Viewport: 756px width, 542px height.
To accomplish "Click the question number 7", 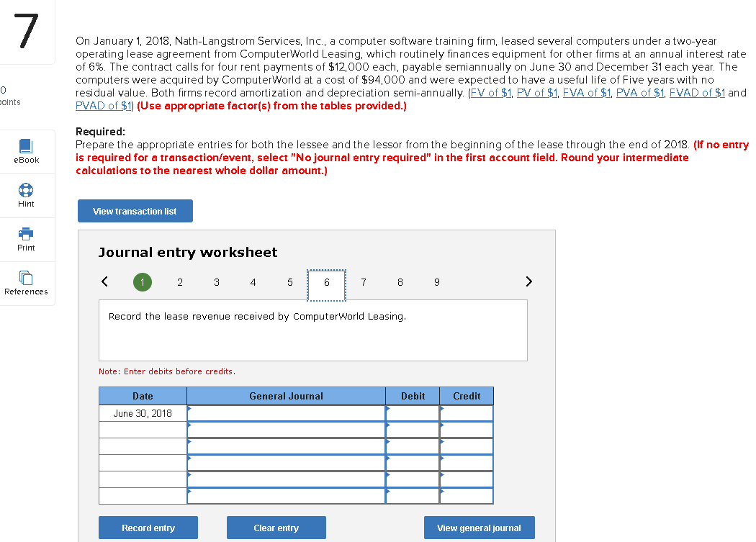I will pyautogui.click(x=26, y=31).
